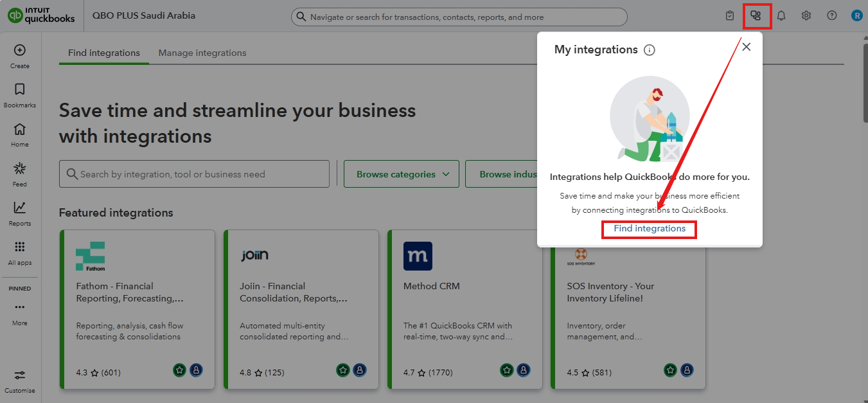Expand the More pinned items menu
868x403 pixels.
tap(20, 308)
